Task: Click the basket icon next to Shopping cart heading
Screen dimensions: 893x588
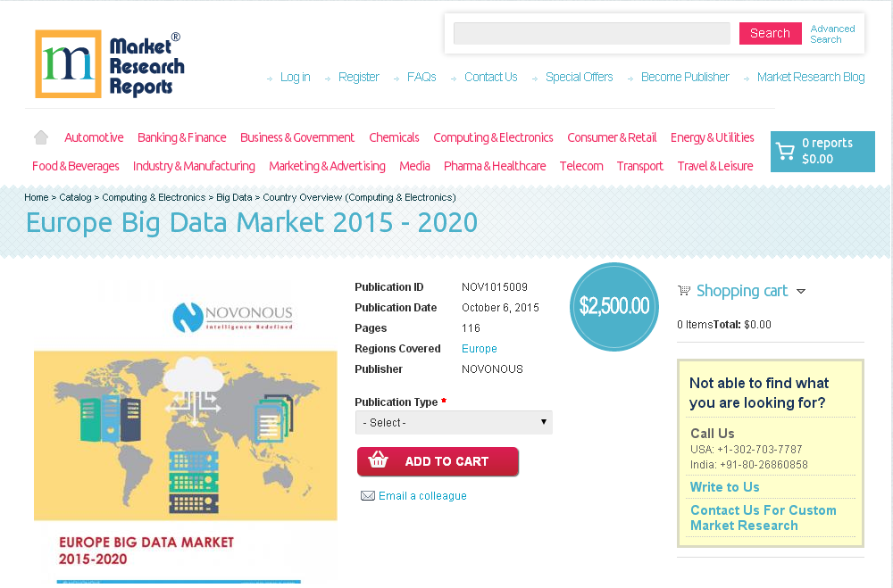Action: pos(684,290)
